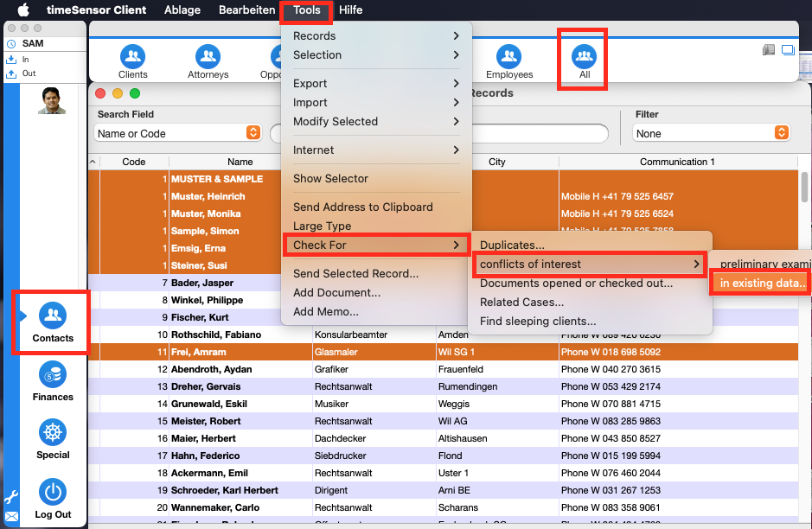The width and height of the screenshot is (812, 529).
Task: Choose Related Cases... item
Action: pyautogui.click(x=590, y=303)
